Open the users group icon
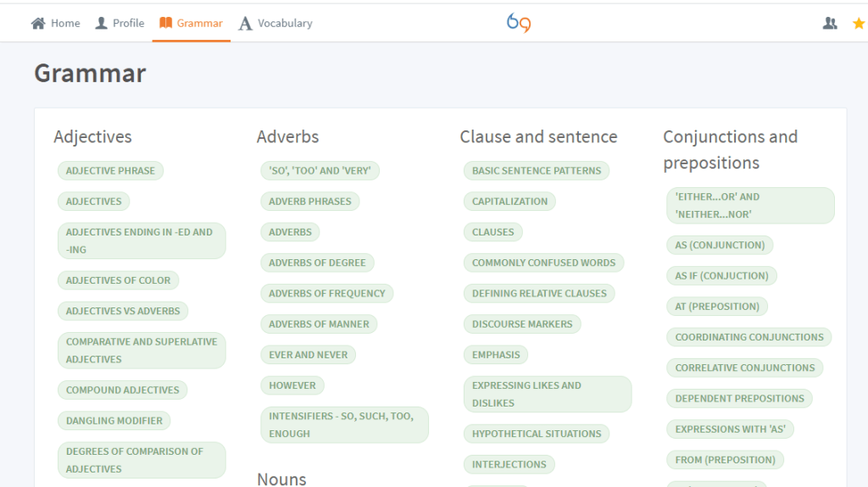 830,24
